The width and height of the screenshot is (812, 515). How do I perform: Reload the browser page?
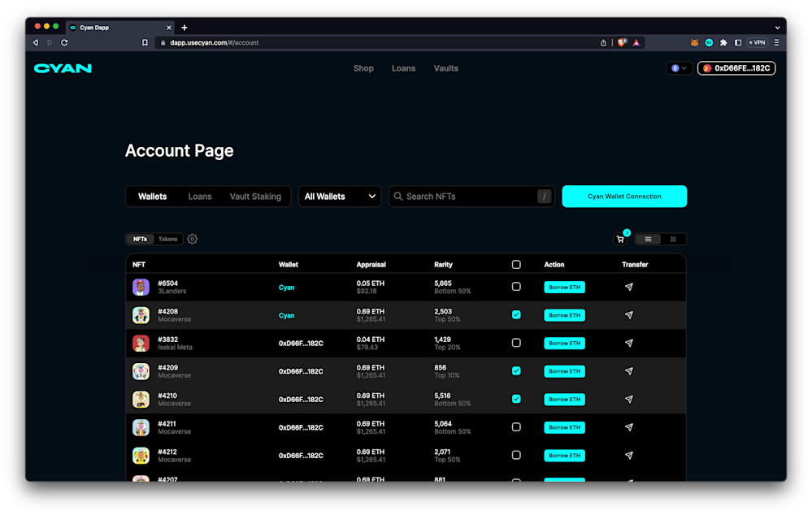click(x=64, y=42)
